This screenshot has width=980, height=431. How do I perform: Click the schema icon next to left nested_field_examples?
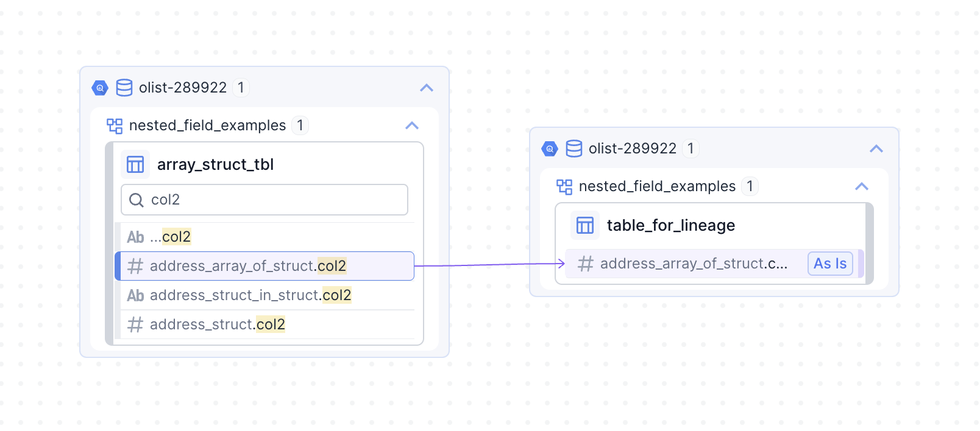point(115,125)
